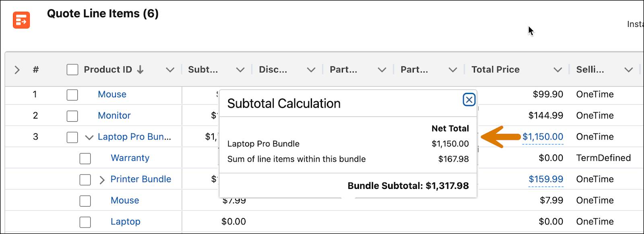This screenshot has height=234, width=644.
Task: Click the $1,150.00 total price link
Action: click(x=543, y=137)
